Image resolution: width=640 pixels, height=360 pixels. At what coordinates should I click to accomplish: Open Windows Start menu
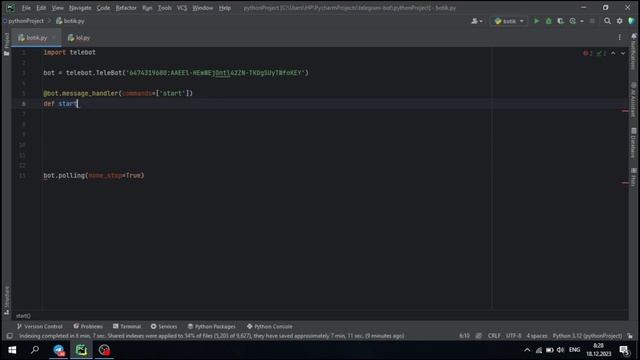click(12, 350)
